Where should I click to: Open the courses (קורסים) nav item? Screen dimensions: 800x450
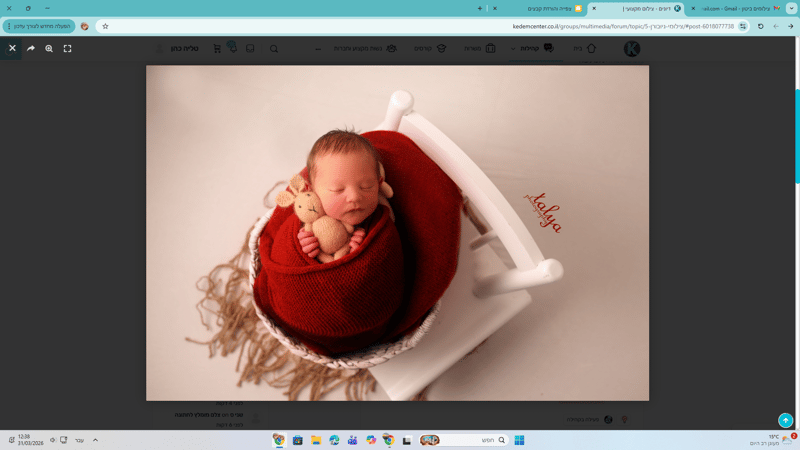[x=430, y=48]
